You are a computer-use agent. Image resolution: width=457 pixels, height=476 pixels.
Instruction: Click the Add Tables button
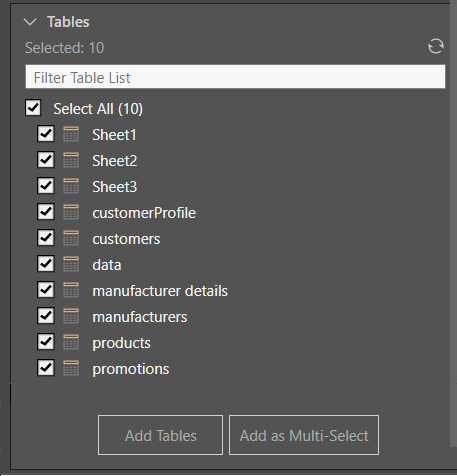(160, 435)
